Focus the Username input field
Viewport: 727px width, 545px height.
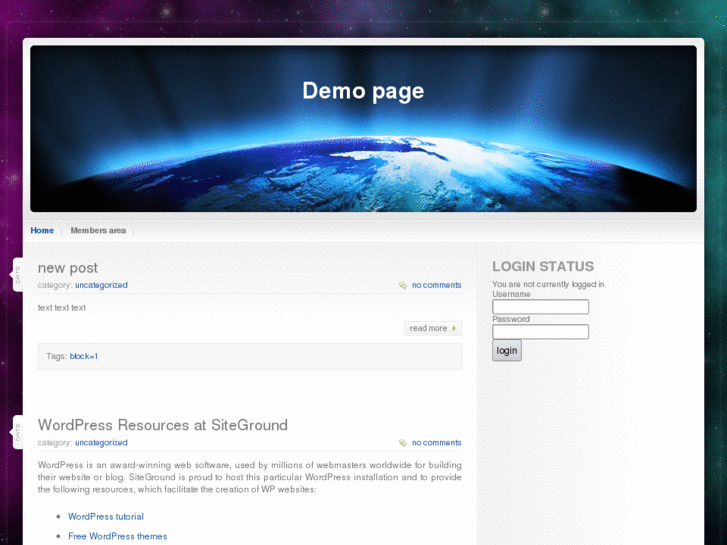pos(540,307)
